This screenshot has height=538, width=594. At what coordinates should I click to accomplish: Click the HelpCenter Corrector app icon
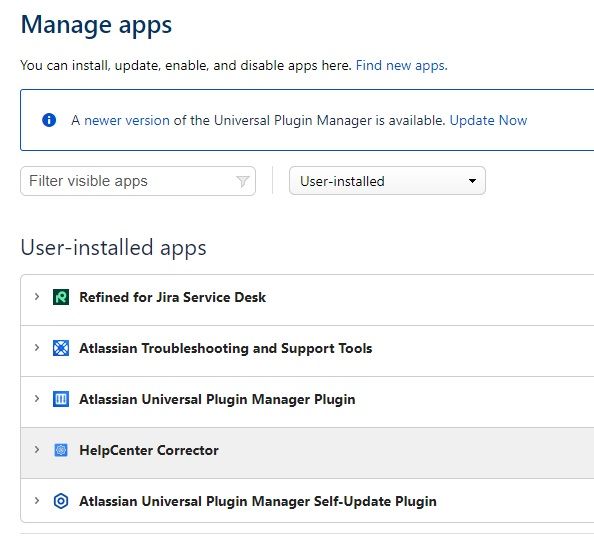61,450
